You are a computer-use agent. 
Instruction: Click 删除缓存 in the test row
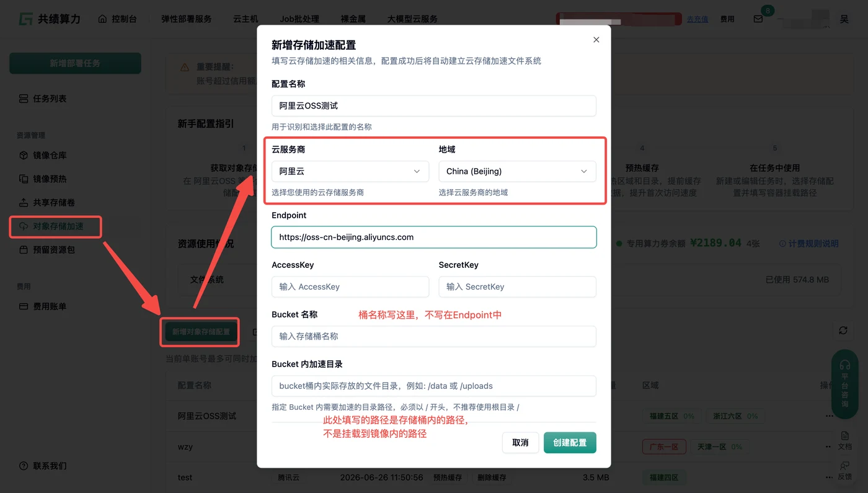click(492, 477)
